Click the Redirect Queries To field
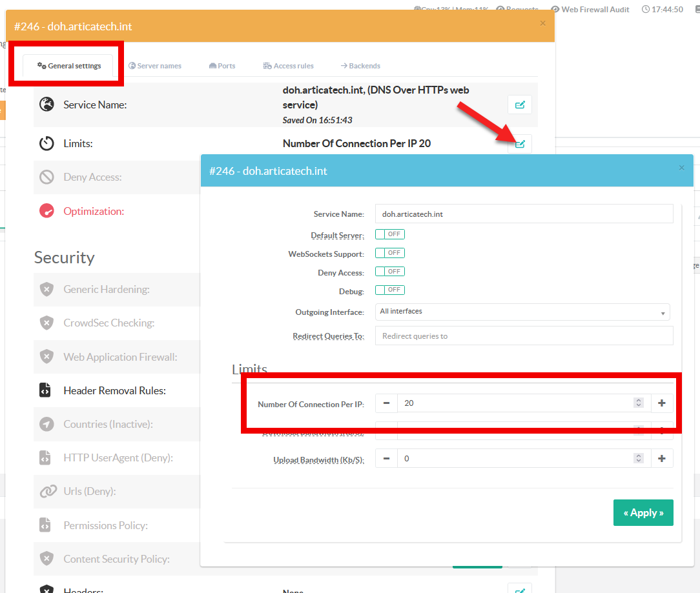Screen dimensions: 700x593 [524, 336]
